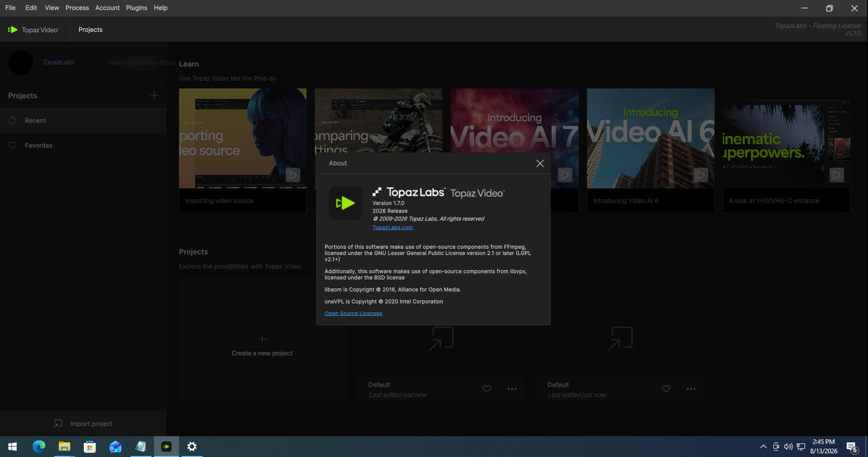868x457 pixels.
Task: Open the Help menu
Action: [161, 8]
